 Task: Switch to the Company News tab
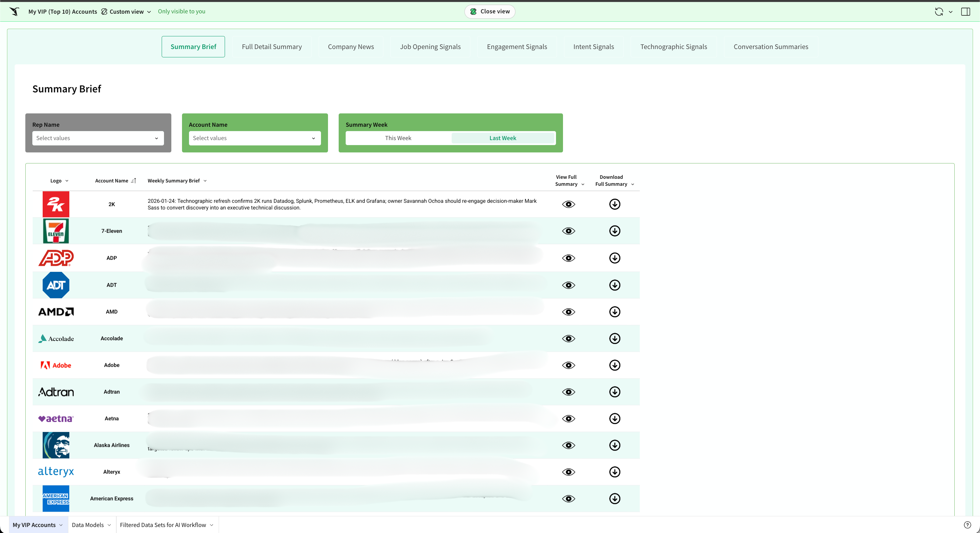351,46
